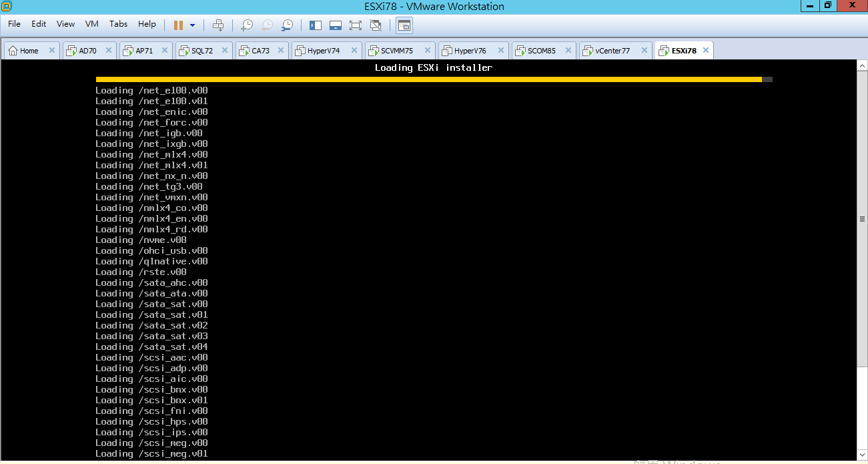Click the line 'Loading /net_vmxn.v00'
Screen dimensions: 868x464
(x=151, y=197)
